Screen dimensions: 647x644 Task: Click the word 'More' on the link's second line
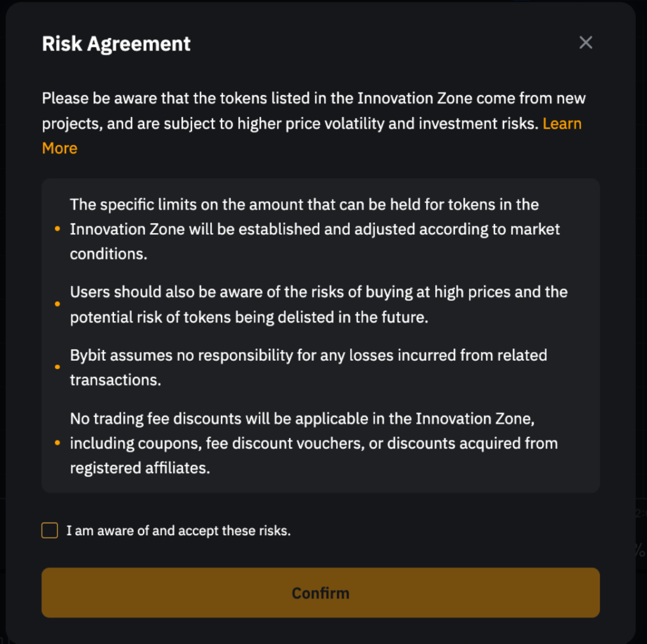click(x=60, y=148)
